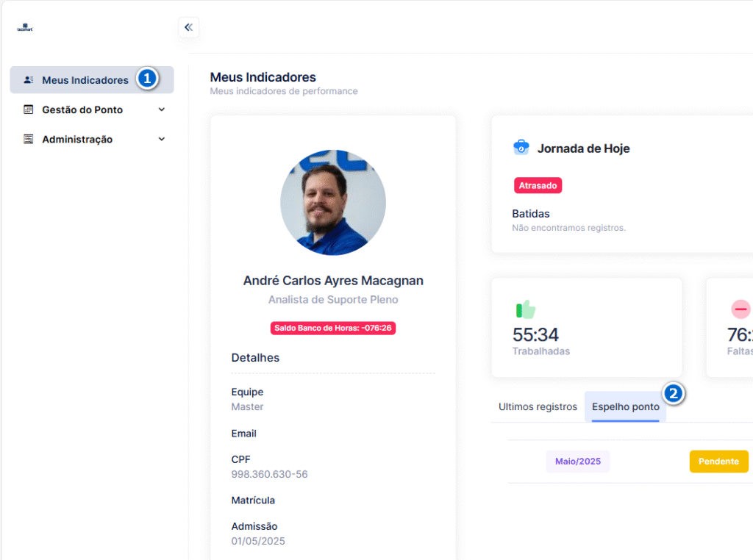Click Analista de Suporte Pleno text
Image resolution: width=753 pixels, height=560 pixels.
333,300
